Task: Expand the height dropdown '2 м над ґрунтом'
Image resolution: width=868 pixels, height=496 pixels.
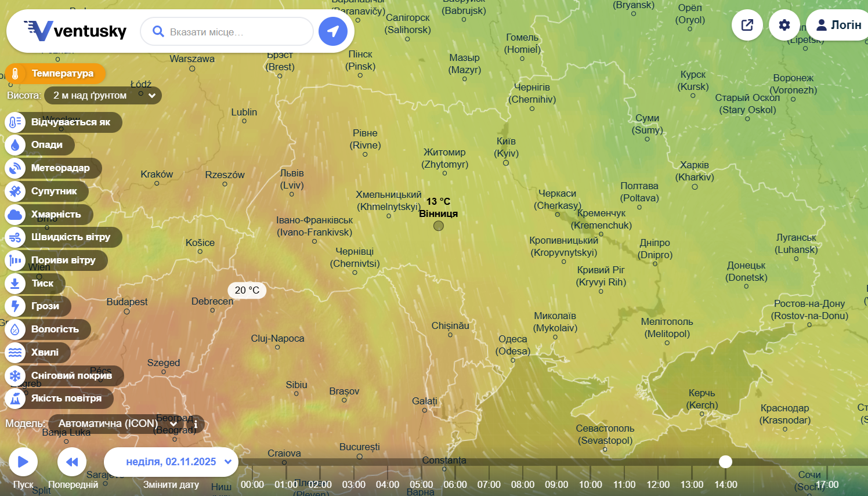Action: click(x=103, y=96)
